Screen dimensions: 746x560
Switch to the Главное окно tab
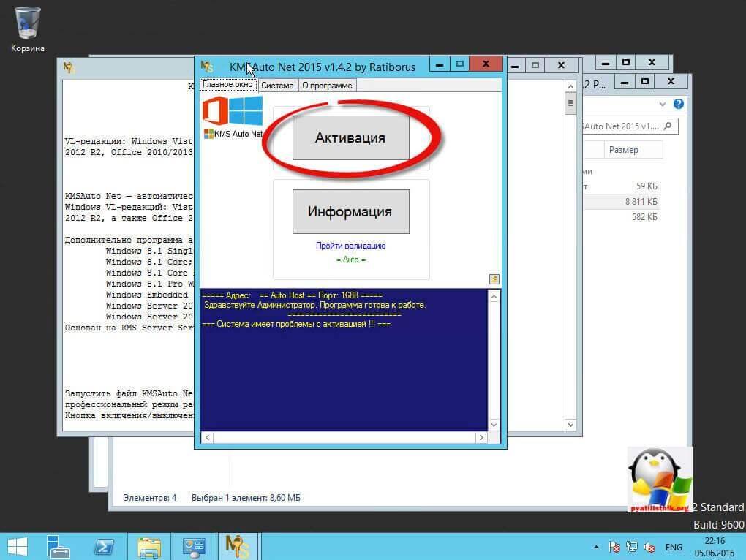click(x=228, y=85)
